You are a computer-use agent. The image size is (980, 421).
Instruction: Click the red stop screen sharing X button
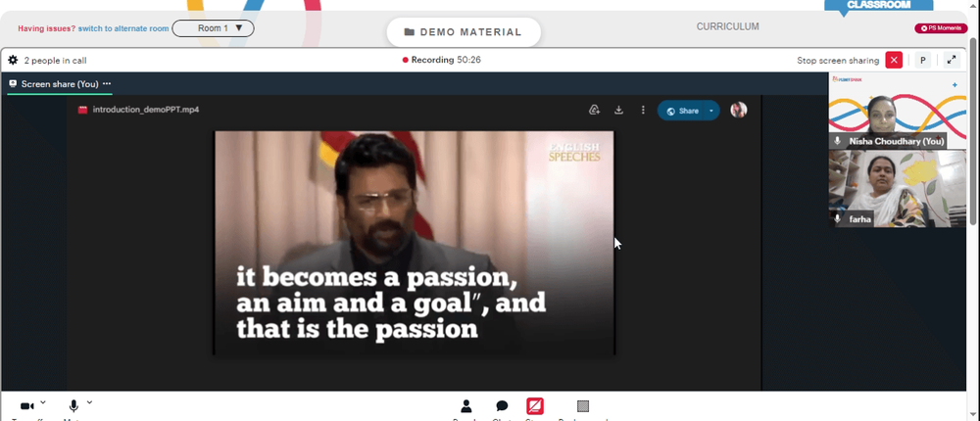[894, 60]
